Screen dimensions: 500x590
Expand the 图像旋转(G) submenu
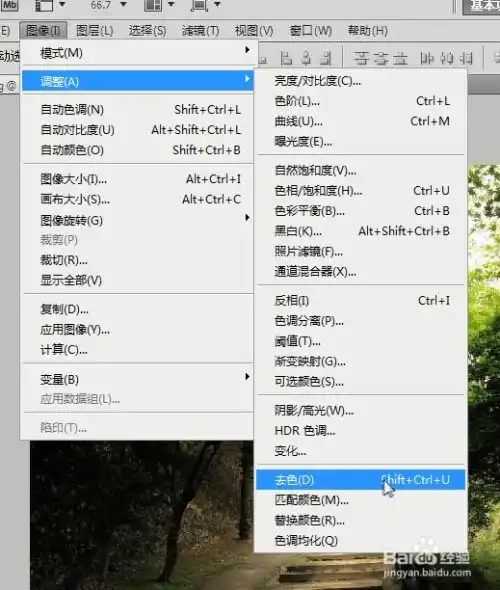pos(138,220)
